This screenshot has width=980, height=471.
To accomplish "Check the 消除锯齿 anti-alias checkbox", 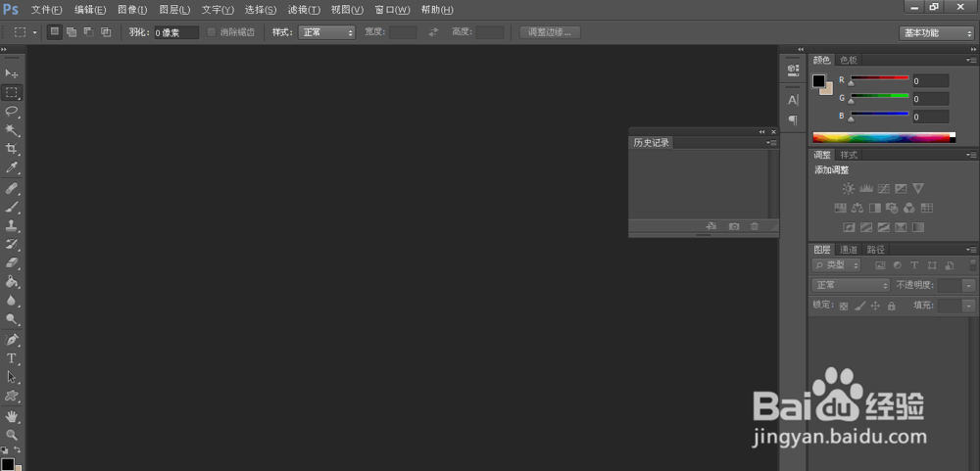I will tap(212, 32).
